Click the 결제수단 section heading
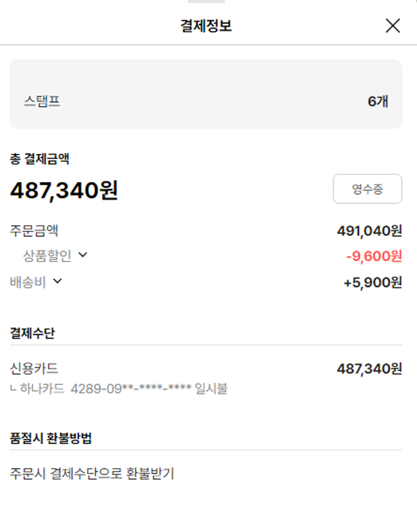This screenshot has width=417, height=532. coord(32,333)
